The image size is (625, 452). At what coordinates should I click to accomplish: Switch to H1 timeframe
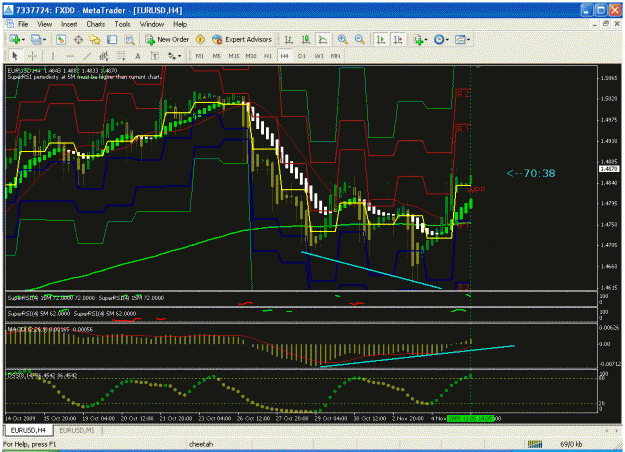[x=267, y=56]
